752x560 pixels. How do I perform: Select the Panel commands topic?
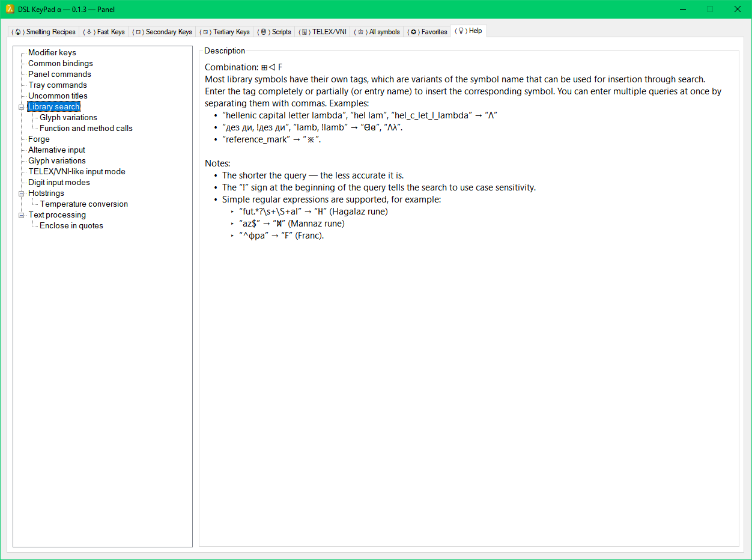tap(59, 75)
